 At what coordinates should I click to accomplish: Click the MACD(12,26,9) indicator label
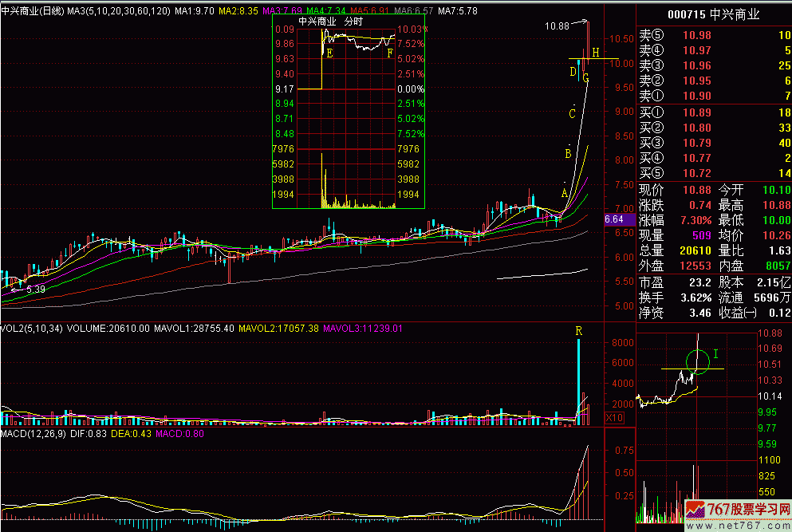[33, 433]
